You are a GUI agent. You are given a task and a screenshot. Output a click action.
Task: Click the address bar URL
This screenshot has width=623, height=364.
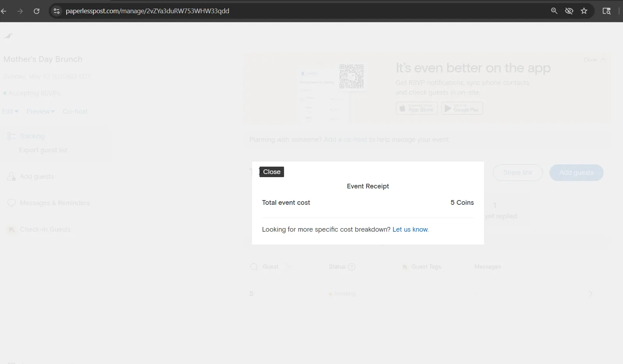(x=147, y=11)
